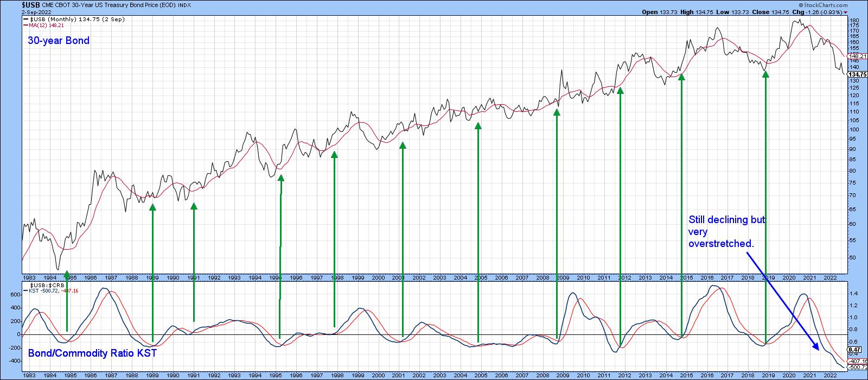Click the green arrowhead near 2005
Image resolution: width=868 pixels, height=380 pixels.
coord(478,125)
